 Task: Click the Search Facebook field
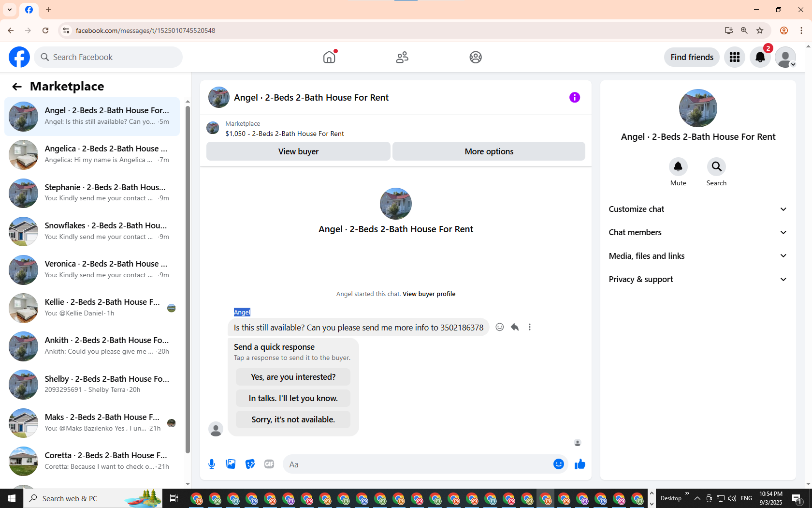(108, 57)
